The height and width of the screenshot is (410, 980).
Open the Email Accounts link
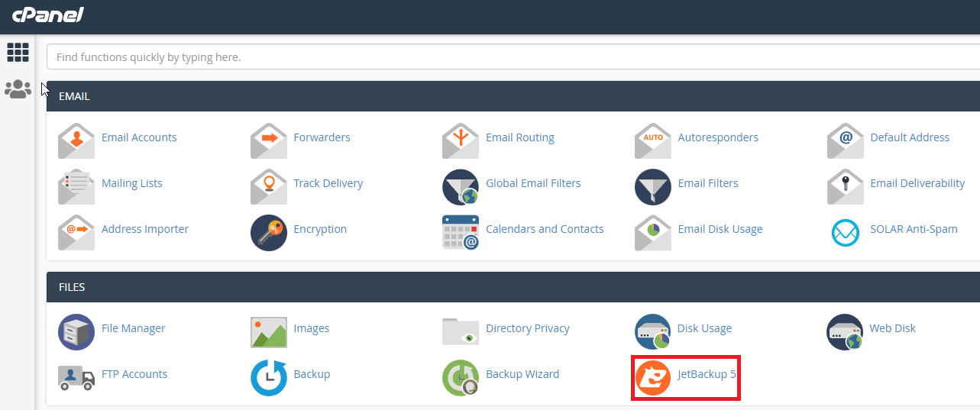click(139, 138)
